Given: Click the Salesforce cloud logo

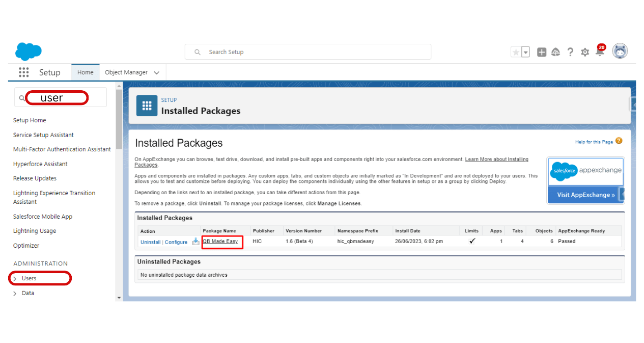Looking at the screenshot, I should [x=29, y=52].
